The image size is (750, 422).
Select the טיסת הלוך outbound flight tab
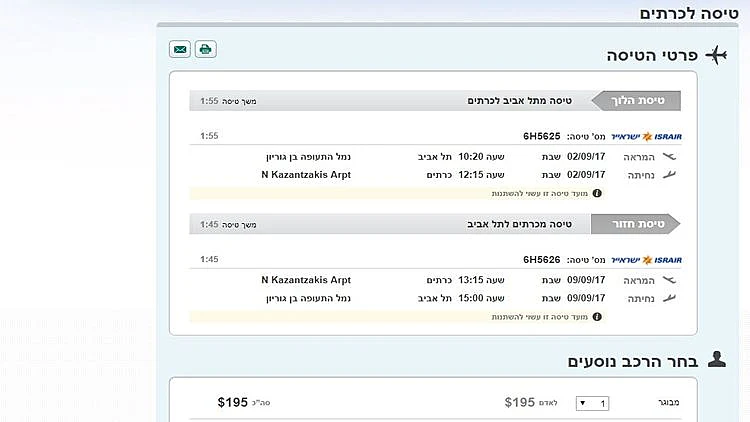(x=637, y=100)
